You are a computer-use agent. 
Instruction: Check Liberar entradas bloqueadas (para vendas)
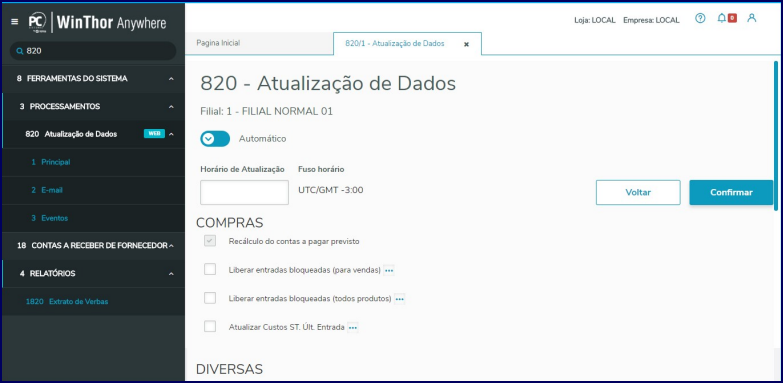coord(210,270)
